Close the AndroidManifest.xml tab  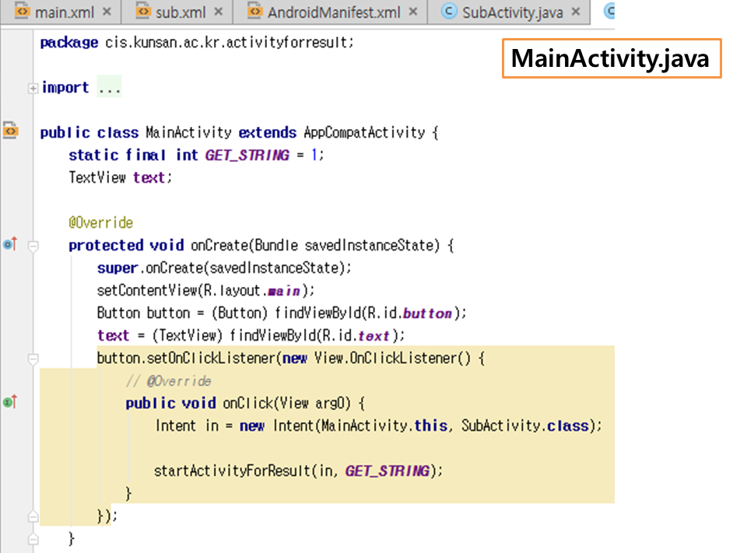412,12
